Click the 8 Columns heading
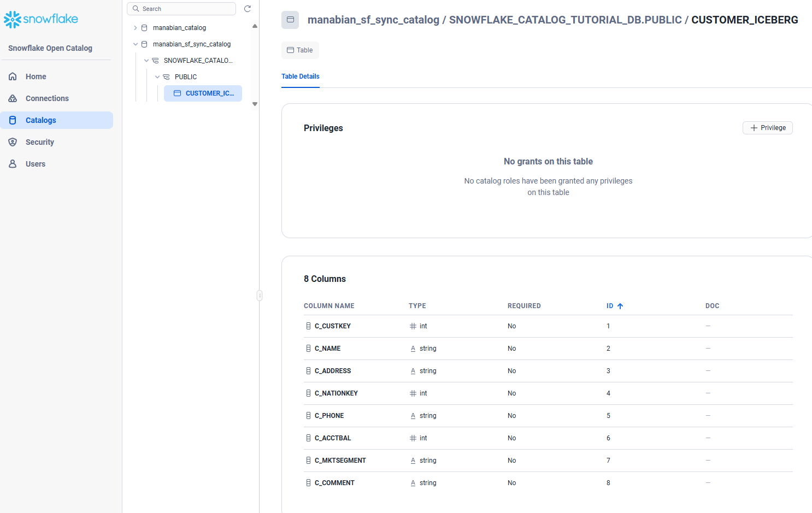This screenshot has height=513, width=812. (325, 279)
